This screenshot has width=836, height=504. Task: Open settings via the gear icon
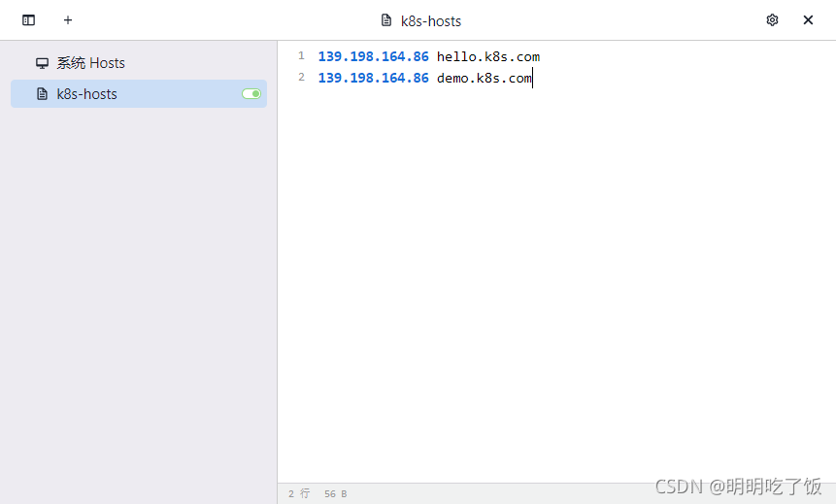772,20
